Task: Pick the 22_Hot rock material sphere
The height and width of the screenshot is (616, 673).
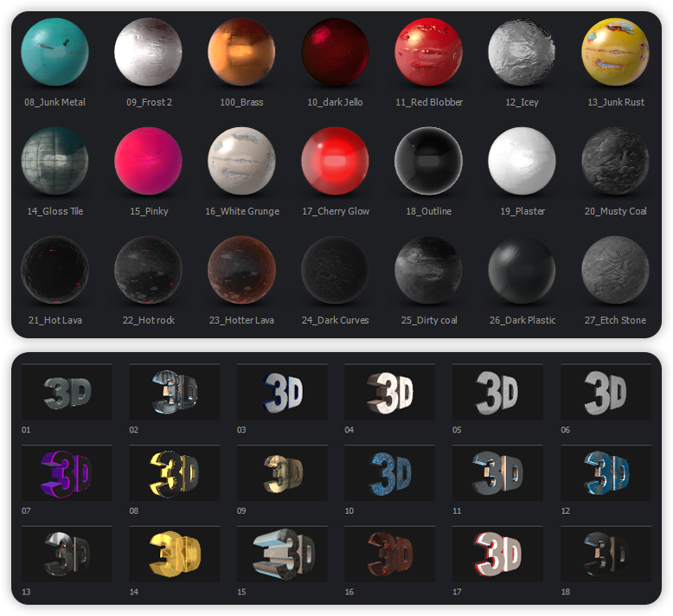Action: [149, 270]
